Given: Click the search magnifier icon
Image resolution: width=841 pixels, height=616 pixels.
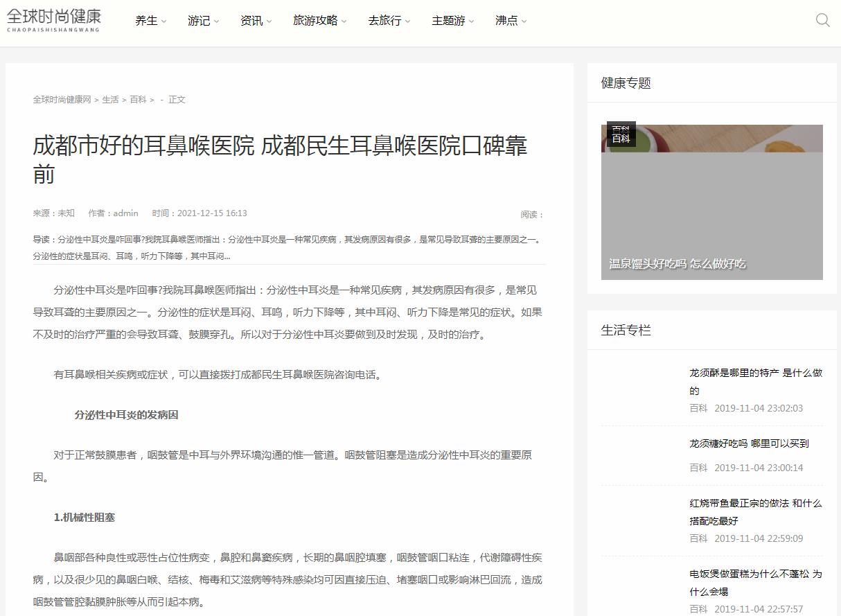Looking at the screenshot, I should 822,20.
